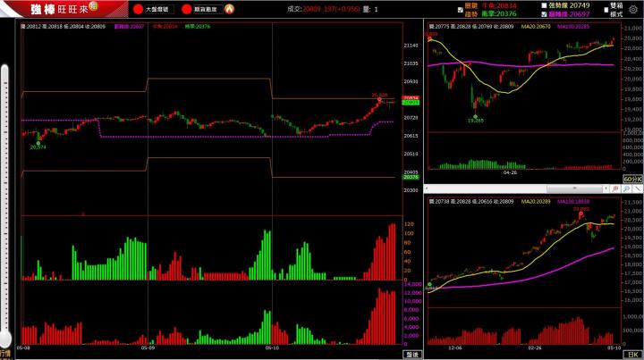
Task: Click the 期貨動度 button
Action: coord(206,9)
